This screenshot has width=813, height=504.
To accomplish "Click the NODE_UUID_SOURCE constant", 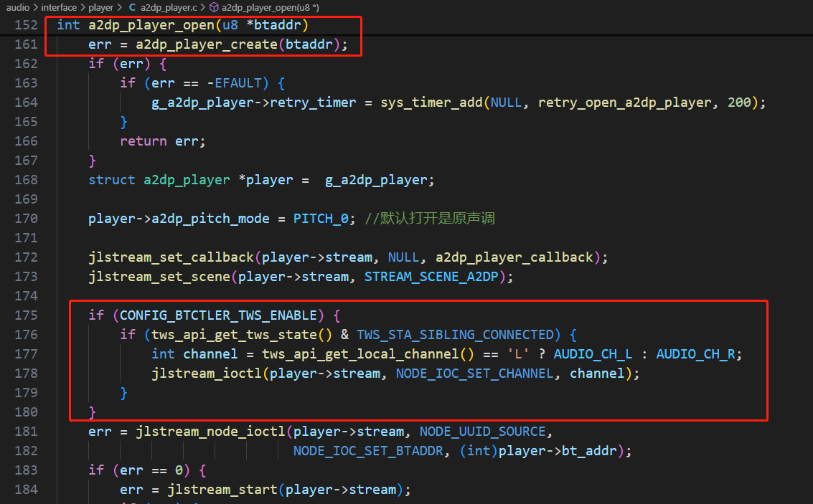I will [x=483, y=432].
